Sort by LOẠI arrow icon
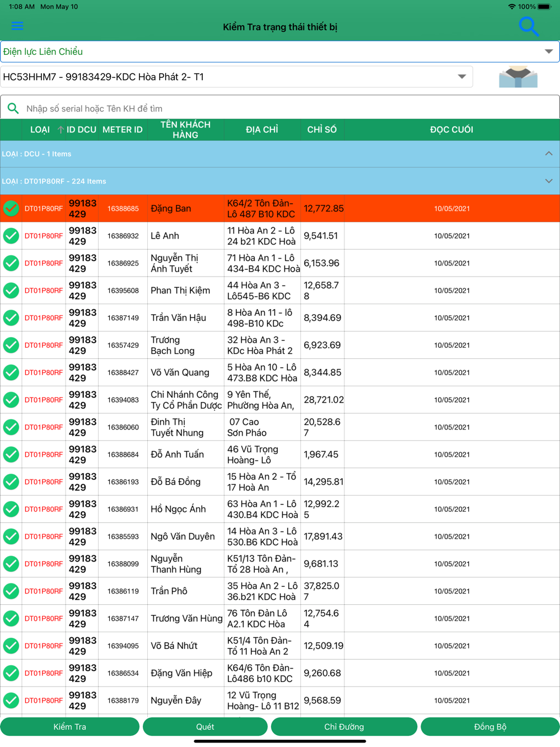560x747 pixels. click(x=60, y=129)
